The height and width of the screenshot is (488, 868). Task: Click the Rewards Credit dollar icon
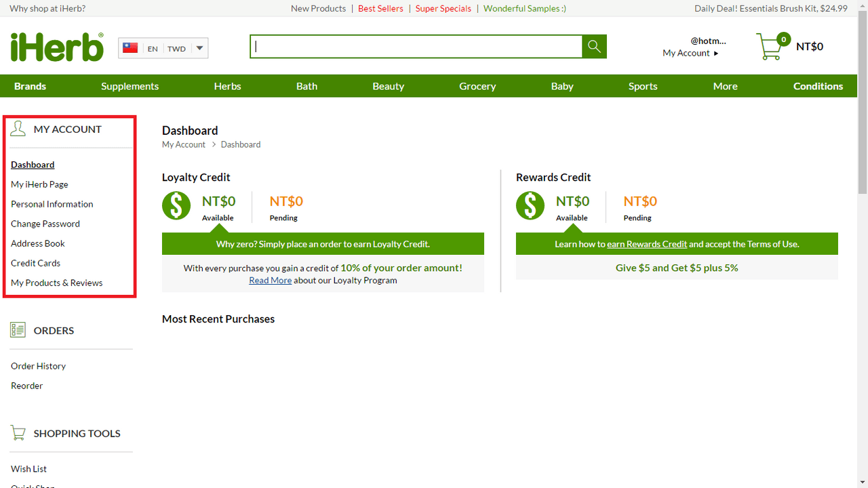tap(530, 206)
